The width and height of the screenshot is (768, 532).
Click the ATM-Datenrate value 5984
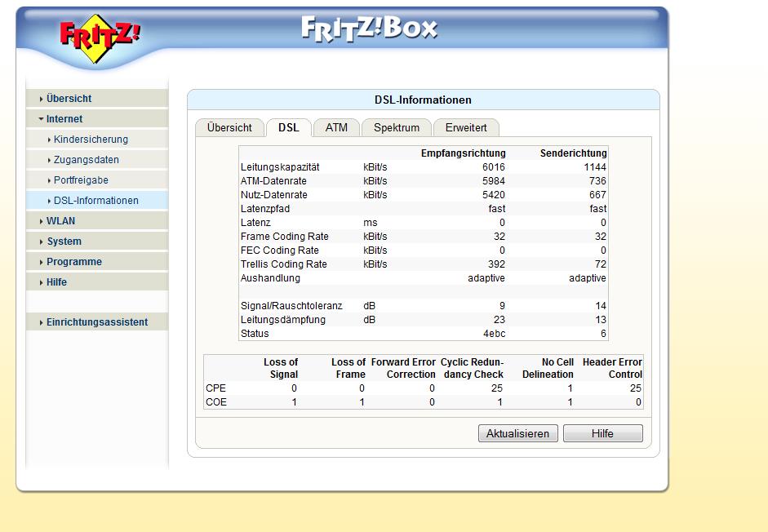pos(494,181)
